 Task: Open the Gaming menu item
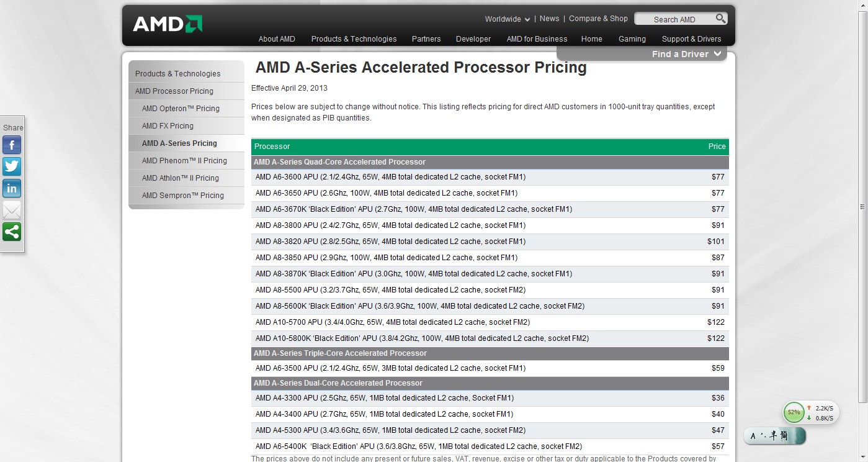632,39
